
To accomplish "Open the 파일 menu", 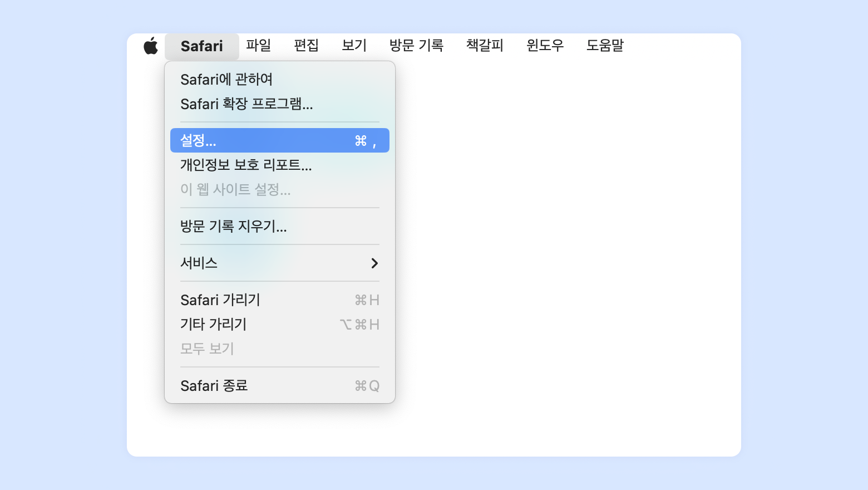I will click(259, 46).
